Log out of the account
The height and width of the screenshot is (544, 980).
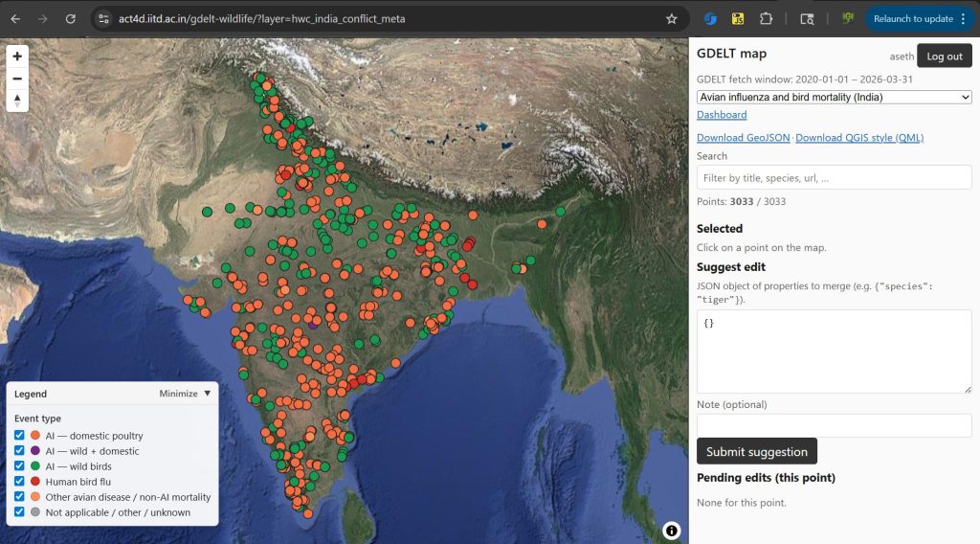[944, 57]
